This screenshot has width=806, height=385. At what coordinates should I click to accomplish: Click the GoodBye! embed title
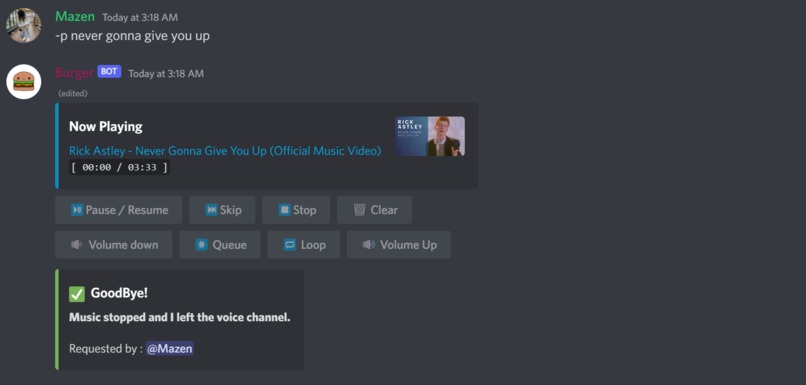coord(119,293)
